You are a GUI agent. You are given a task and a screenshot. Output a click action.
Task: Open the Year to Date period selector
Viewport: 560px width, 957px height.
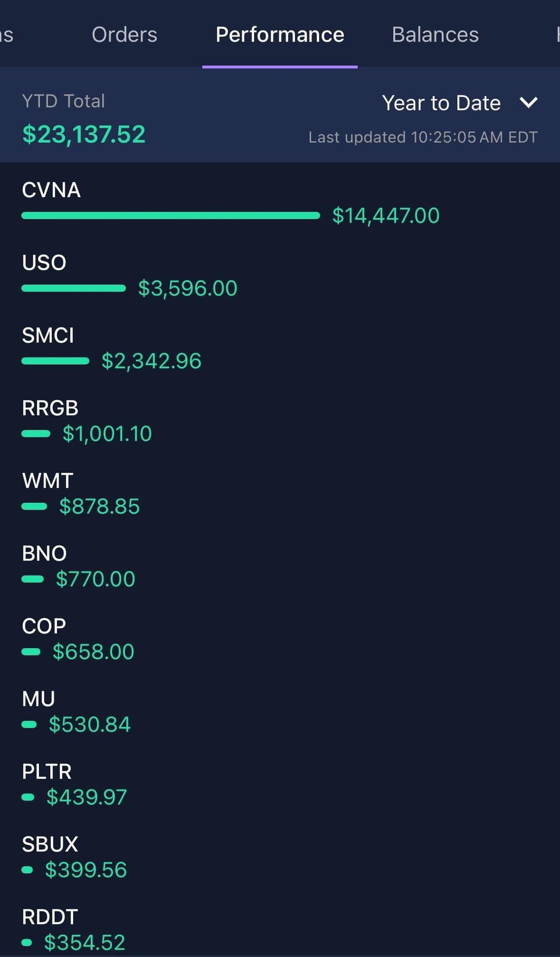[x=441, y=103]
